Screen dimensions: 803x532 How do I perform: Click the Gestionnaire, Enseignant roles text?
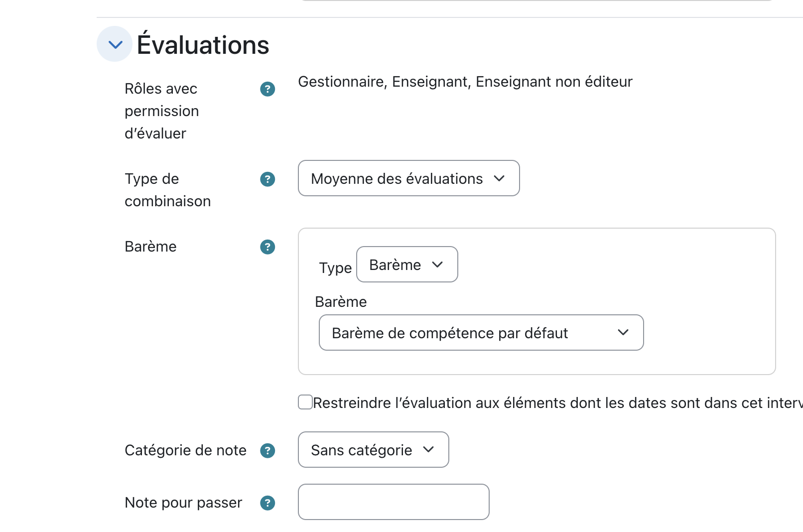[x=465, y=82]
